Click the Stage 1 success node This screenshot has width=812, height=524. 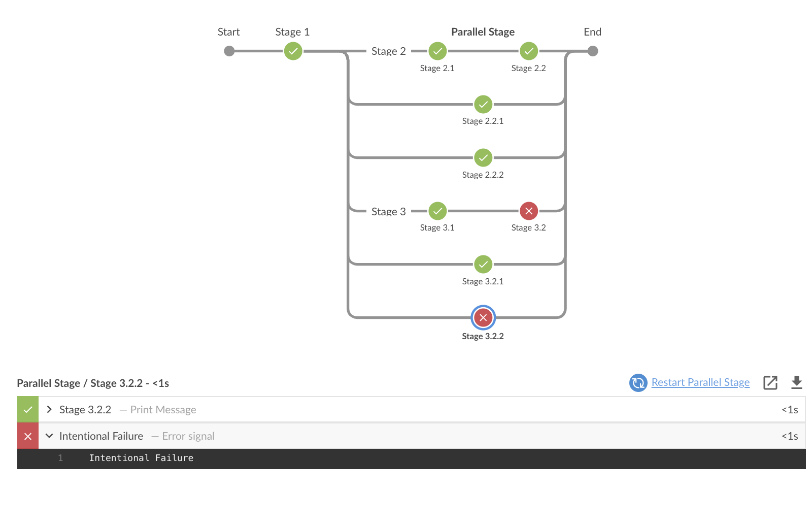(x=293, y=51)
